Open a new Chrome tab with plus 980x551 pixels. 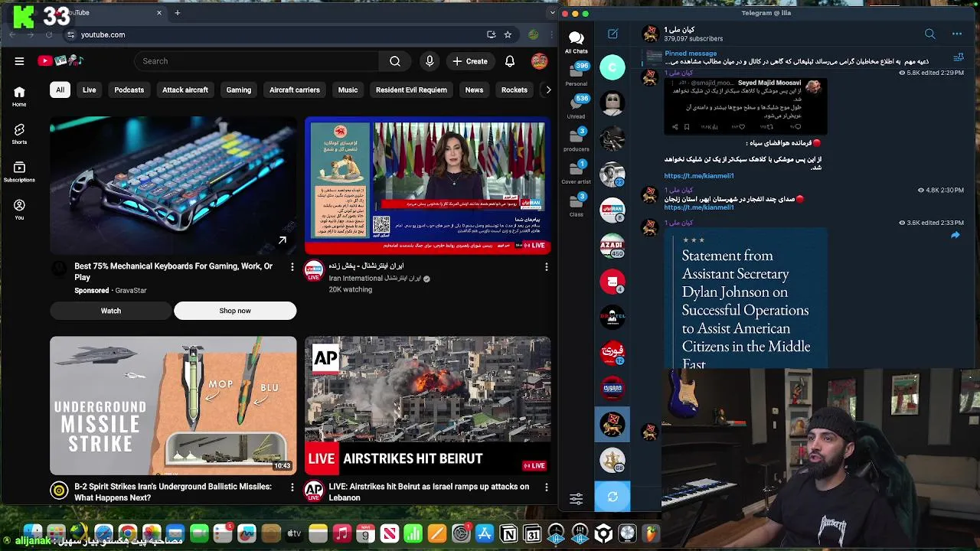click(177, 12)
